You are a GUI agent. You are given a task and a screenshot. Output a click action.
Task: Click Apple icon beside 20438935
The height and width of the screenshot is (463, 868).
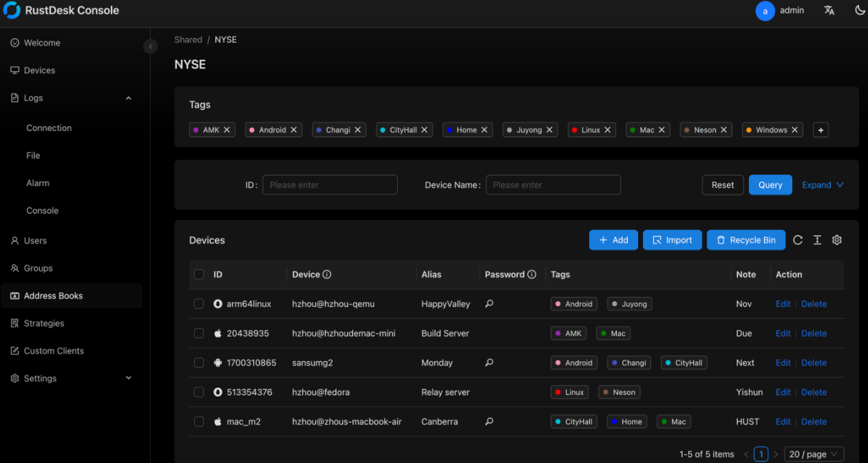click(218, 333)
